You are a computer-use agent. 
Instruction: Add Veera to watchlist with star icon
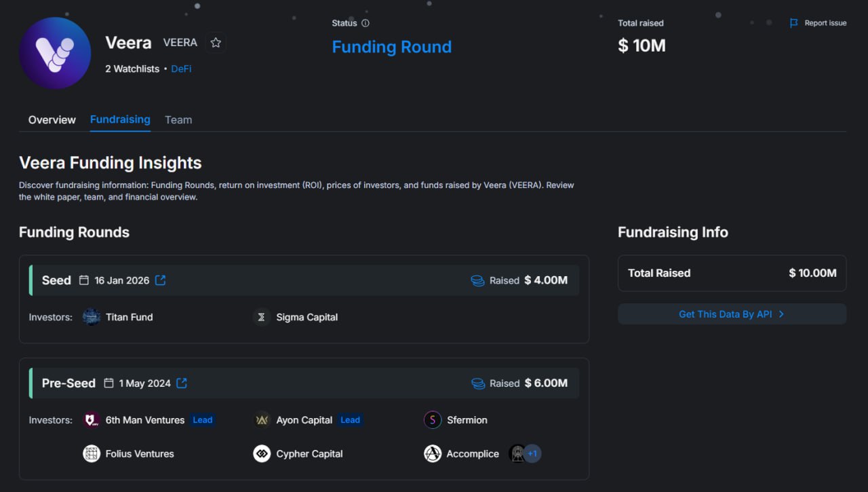216,43
